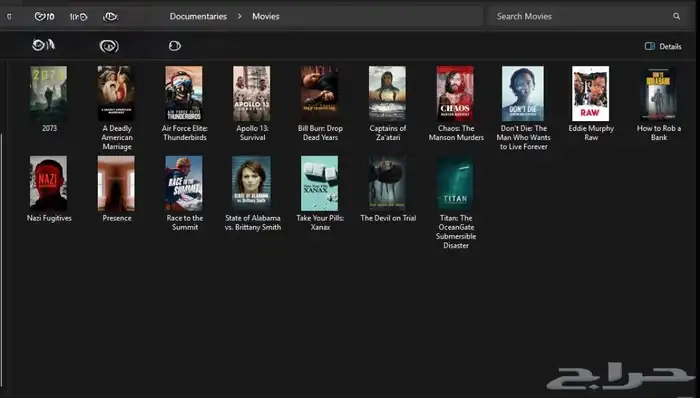Select A Deadly American Marriage folder
The width and height of the screenshot is (700, 398).
point(116,94)
